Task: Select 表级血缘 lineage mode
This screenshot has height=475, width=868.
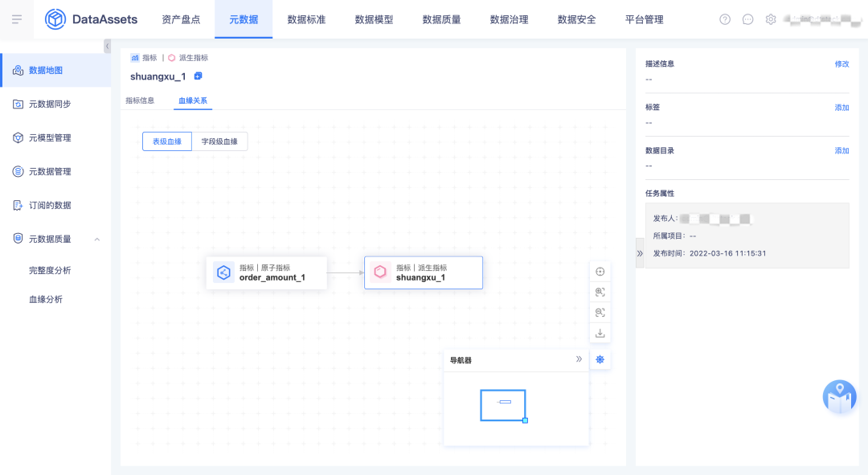Action: 167,141
